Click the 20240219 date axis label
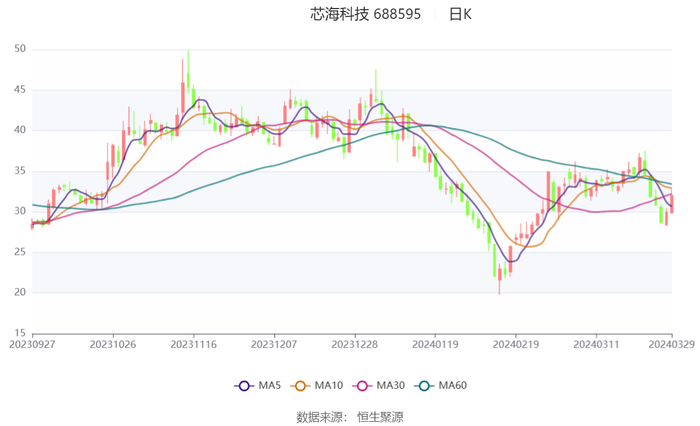 [516, 345]
